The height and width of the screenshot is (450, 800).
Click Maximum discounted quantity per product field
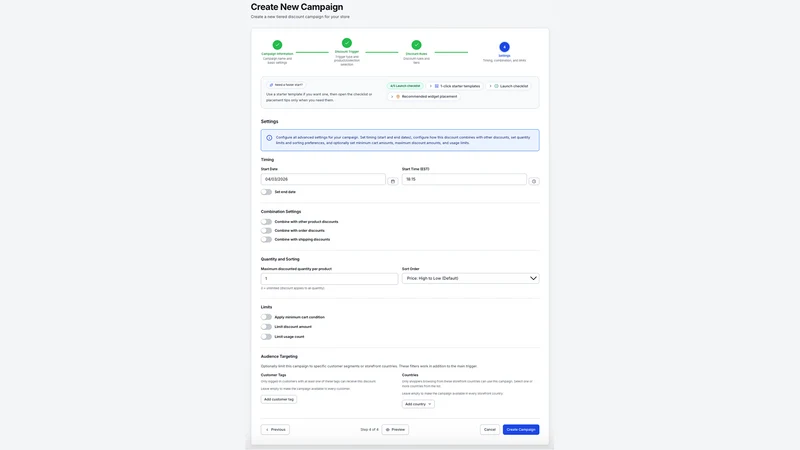click(329, 279)
